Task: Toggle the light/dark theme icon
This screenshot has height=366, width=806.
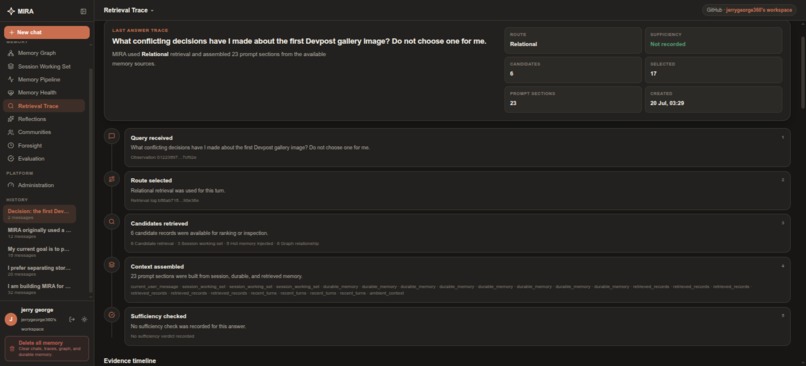Action: pyautogui.click(x=84, y=319)
